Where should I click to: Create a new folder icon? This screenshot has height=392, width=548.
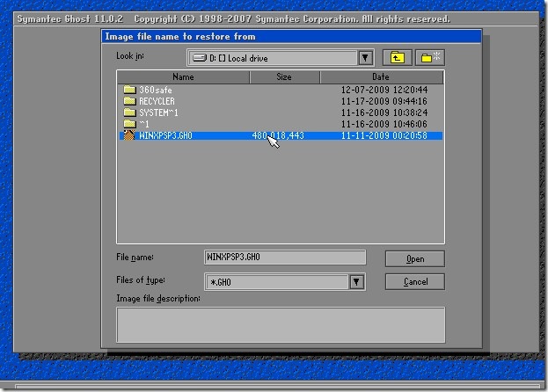[430, 58]
